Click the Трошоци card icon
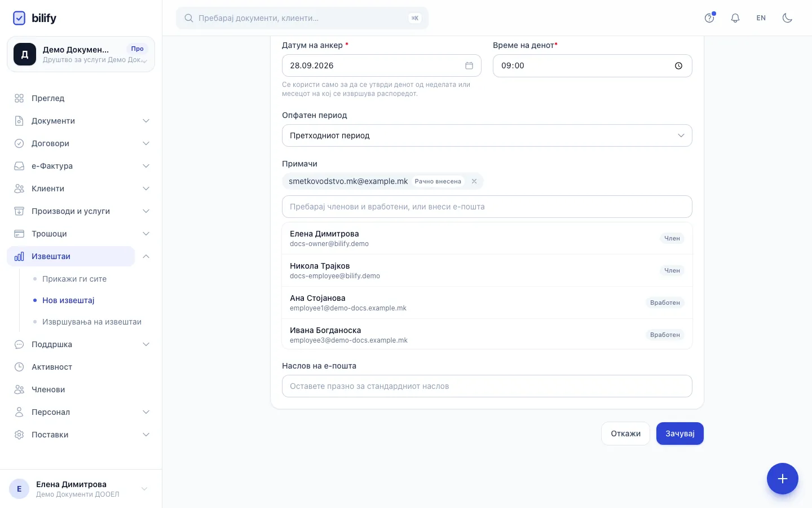 [19, 234]
